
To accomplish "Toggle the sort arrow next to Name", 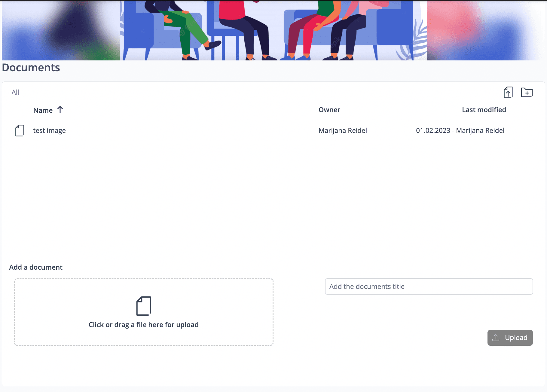I will click(x=60, y=110).
